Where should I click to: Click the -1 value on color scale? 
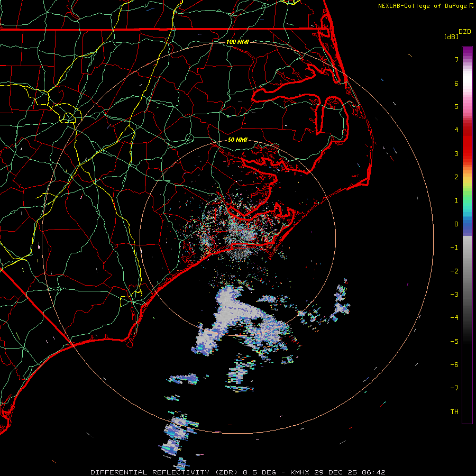coord(454,248)
